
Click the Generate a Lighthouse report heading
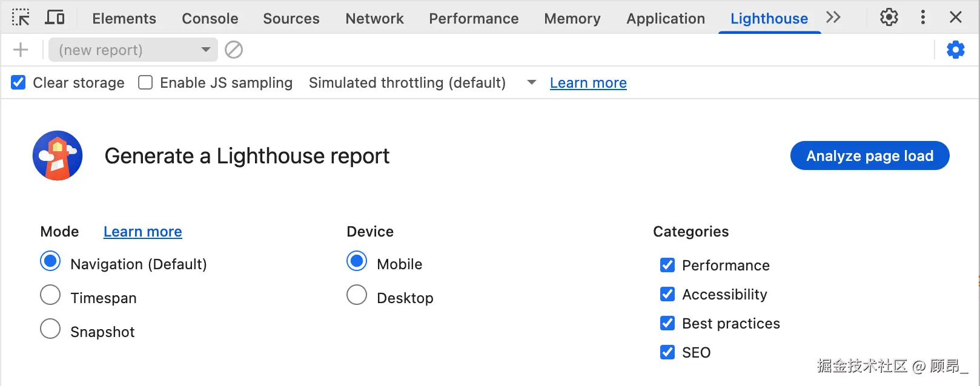point(247,156)
